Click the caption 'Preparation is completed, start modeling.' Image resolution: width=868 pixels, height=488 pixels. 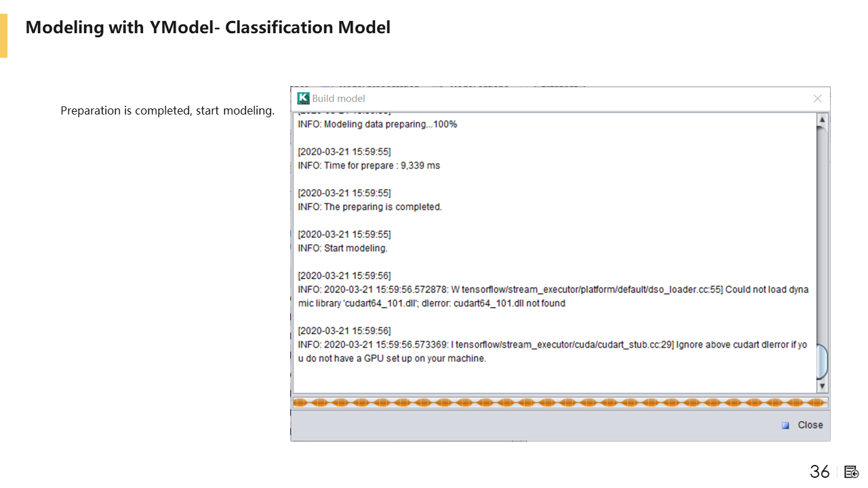pyautogui.click(x=167, y=110)
